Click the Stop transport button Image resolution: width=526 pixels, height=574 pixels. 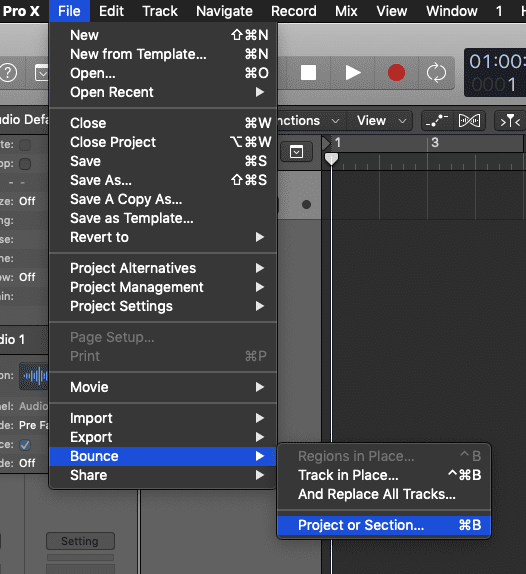point(309,72)
